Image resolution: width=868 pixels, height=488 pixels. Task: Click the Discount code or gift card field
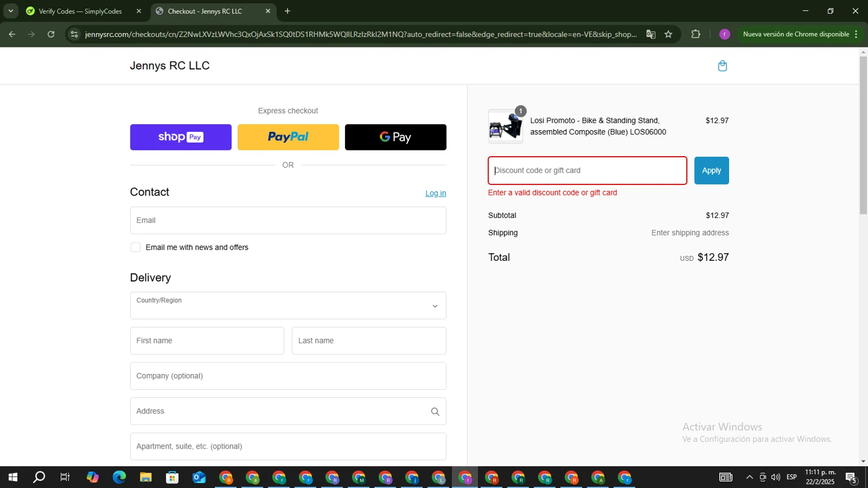click(587, 171)
